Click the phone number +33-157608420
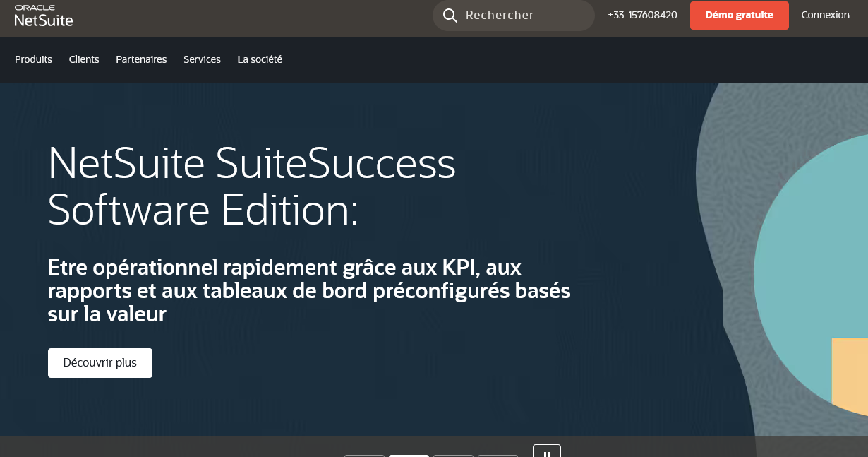This screenshot has height=457, width=868. coord(641,14)
